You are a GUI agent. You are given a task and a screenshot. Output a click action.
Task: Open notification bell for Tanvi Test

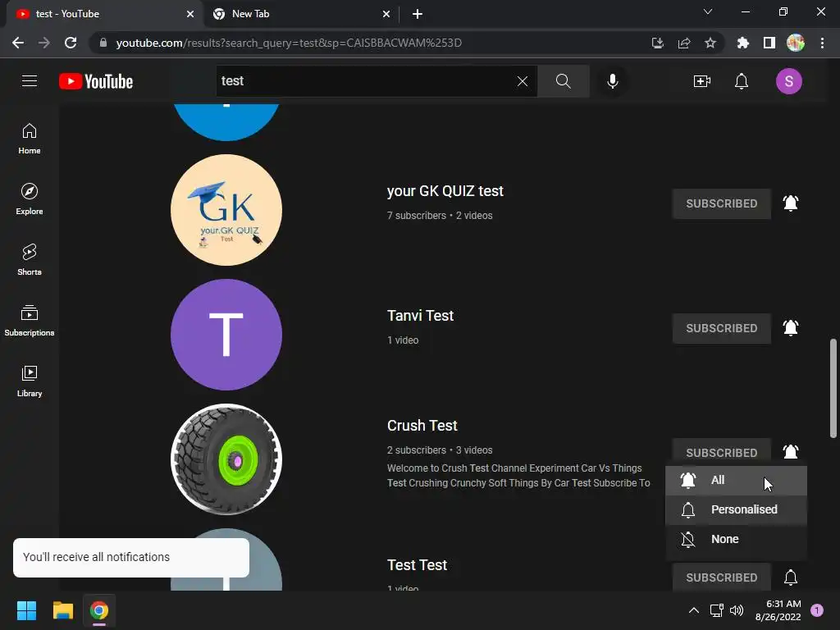[791, 327]
